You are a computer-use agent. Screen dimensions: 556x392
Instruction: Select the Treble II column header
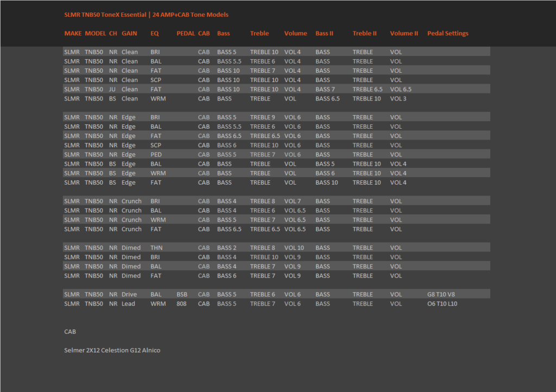[x=364, y=33]
